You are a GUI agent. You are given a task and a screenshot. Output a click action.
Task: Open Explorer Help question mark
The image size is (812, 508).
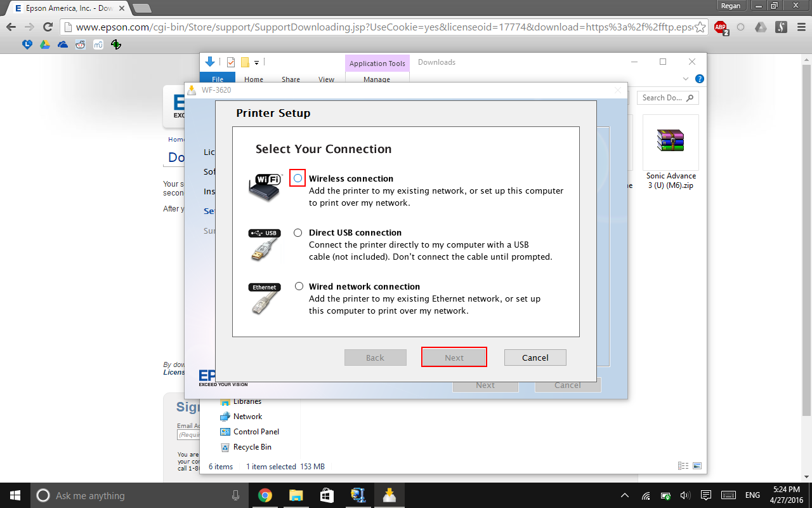pyautogui.click(x=699, y=79)
